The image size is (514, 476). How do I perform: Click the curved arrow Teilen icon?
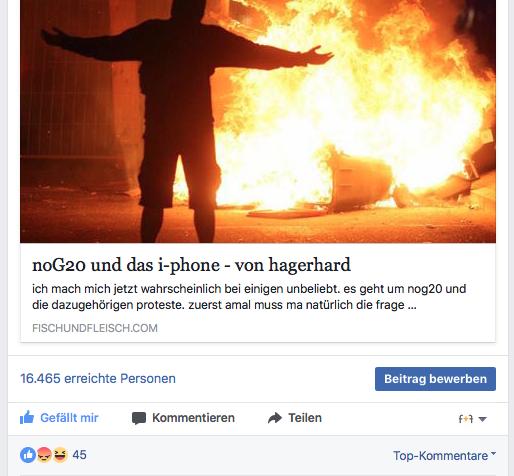275,418
